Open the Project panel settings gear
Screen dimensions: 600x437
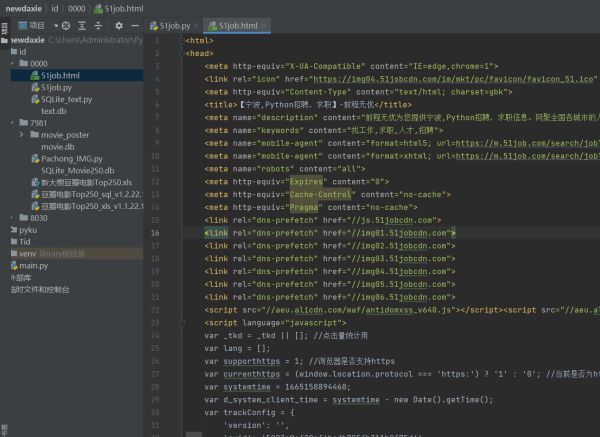click(117, 25)
